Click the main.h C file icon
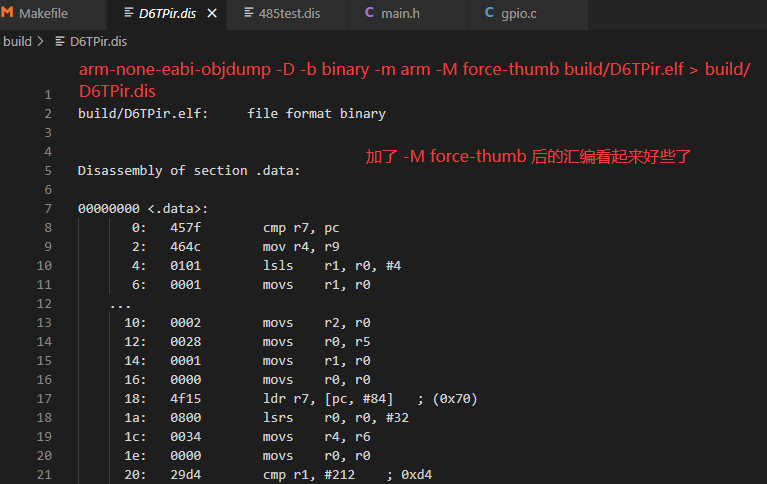Viewport: 767px width, 484px height. (369, 13)
